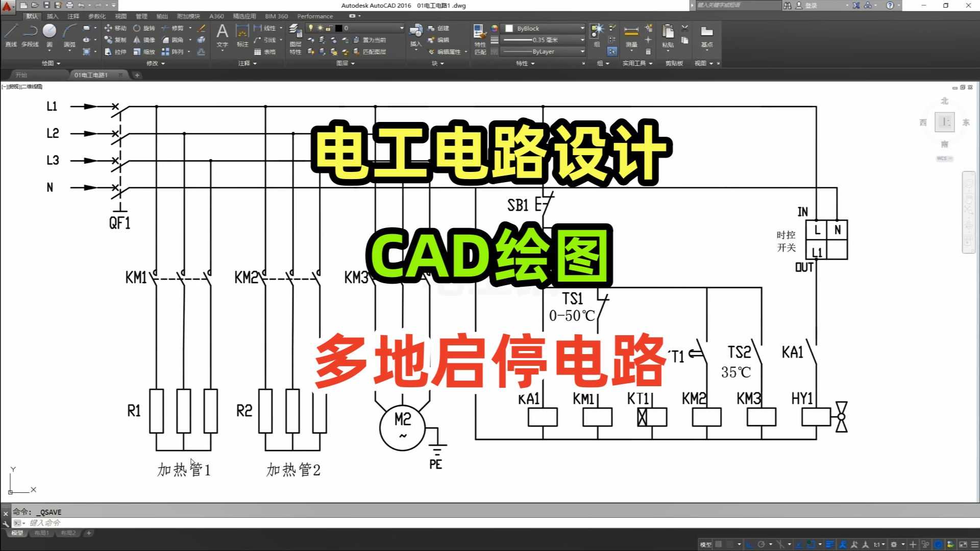The height and width of the screenshot is (551, 980).
Task: Toggle ortho mode in status bar
Action: click(750, 544)
